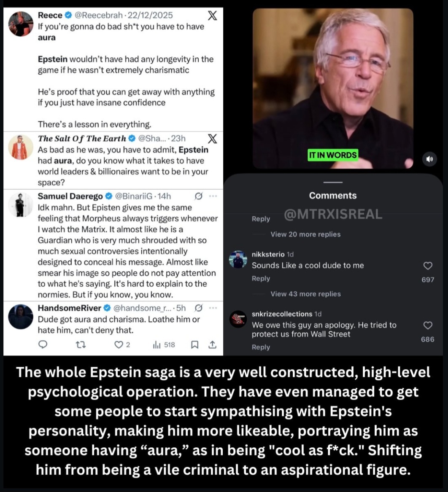Image resolution: width=448 pixels, height=492 pixels.
Task: Bookmark HandsomeRiver's tweet
Action: [x=194, y=345]
